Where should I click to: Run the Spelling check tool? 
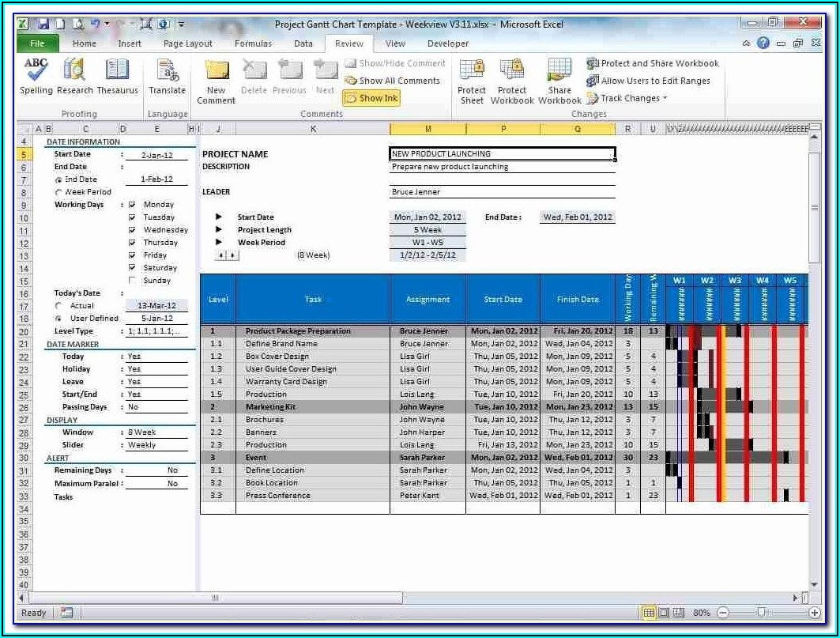point(36,77)
